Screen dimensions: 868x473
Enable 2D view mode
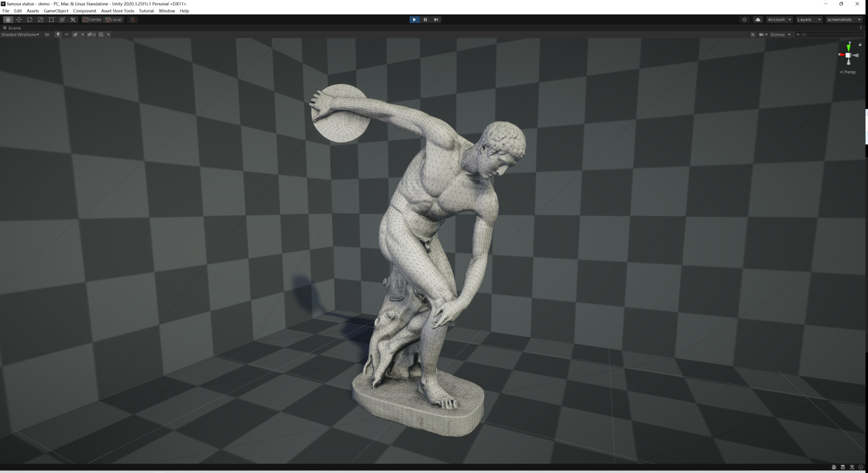(x=47, y=34)
